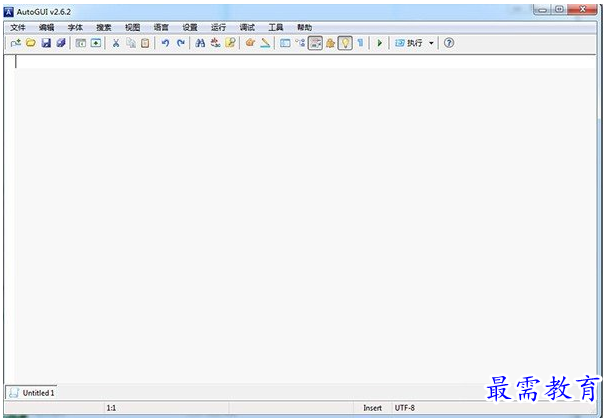Click the AutoGUI app icon in title bar
The image size is (608, 420).
tap(9, 12)
